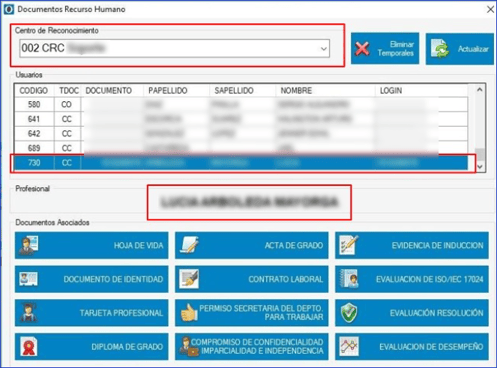Open Permiso Secretaria del Depto para Trabajar

point(252,313)
